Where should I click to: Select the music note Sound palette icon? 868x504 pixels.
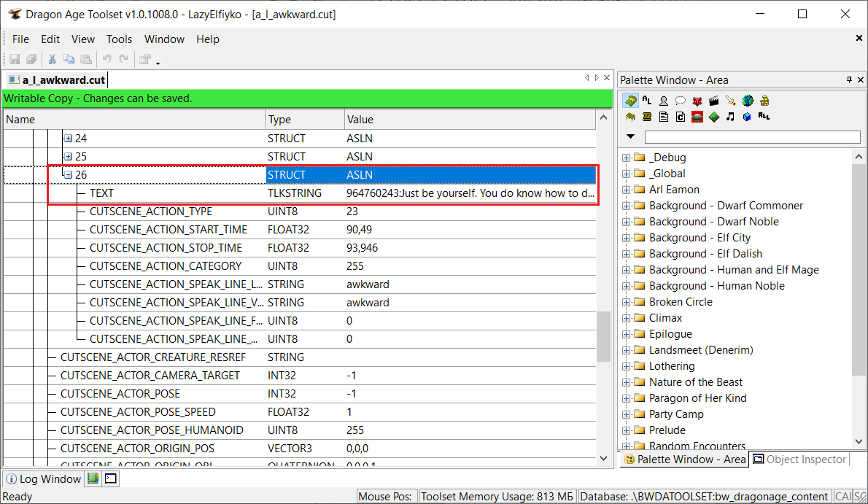(731, 117)
